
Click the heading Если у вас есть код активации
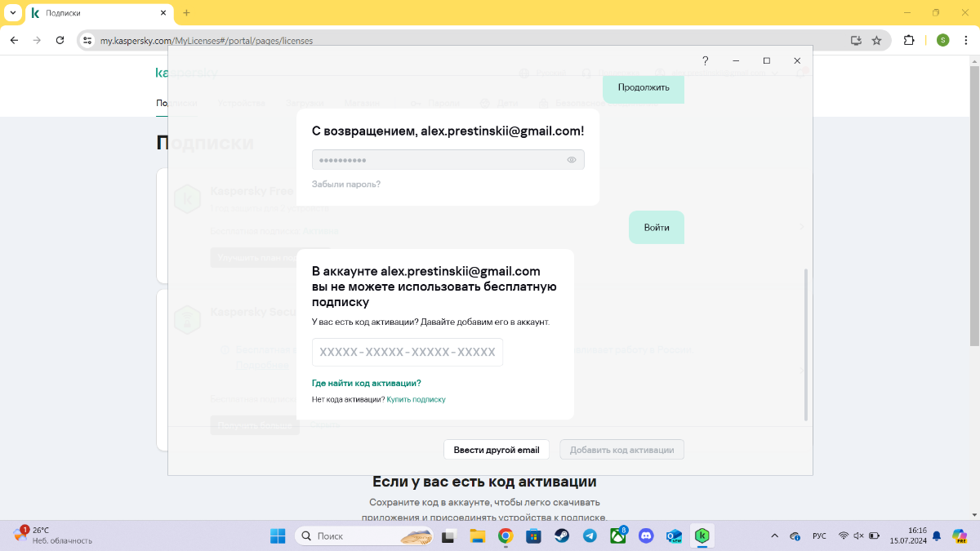[484, 482]
